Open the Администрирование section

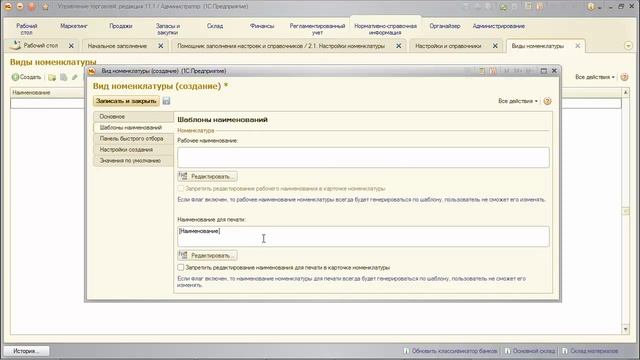coord(499,26)
